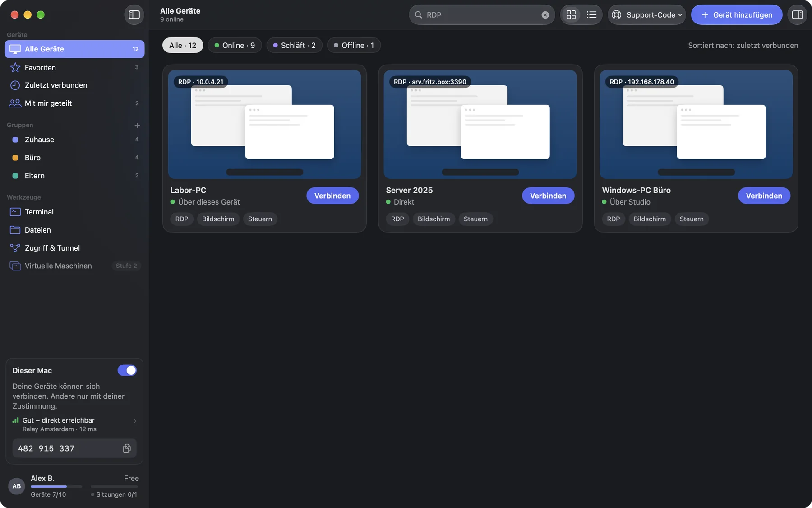Click the Bildschirm tag on Labor-PC

point(218,219)
